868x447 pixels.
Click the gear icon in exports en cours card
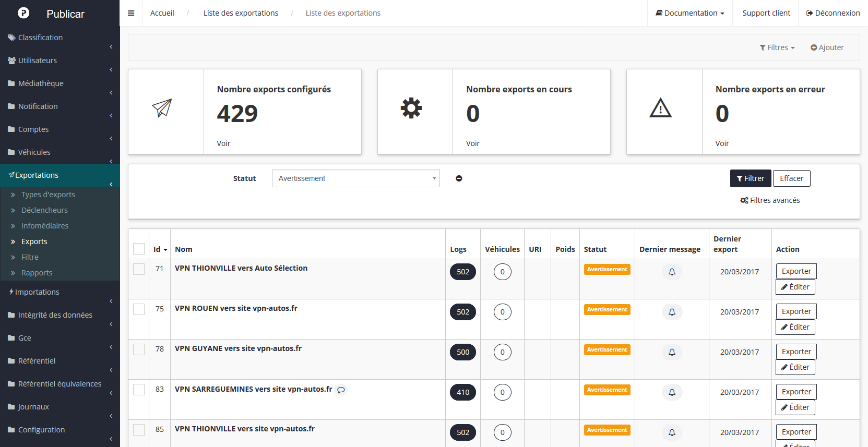tap(411, 108)
